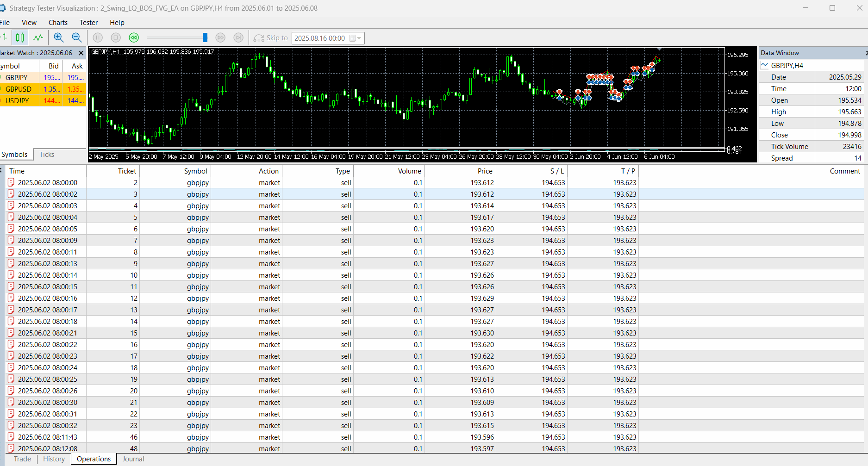This screenshot has height=466, width=868.
Task: Switch to the Journal tab
Action: 133,459
